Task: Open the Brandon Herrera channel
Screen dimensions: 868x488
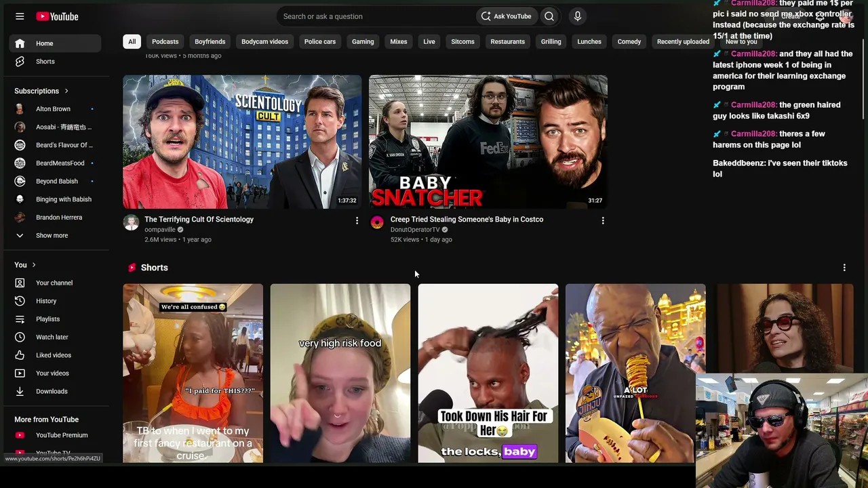Action: coord(55,218)
